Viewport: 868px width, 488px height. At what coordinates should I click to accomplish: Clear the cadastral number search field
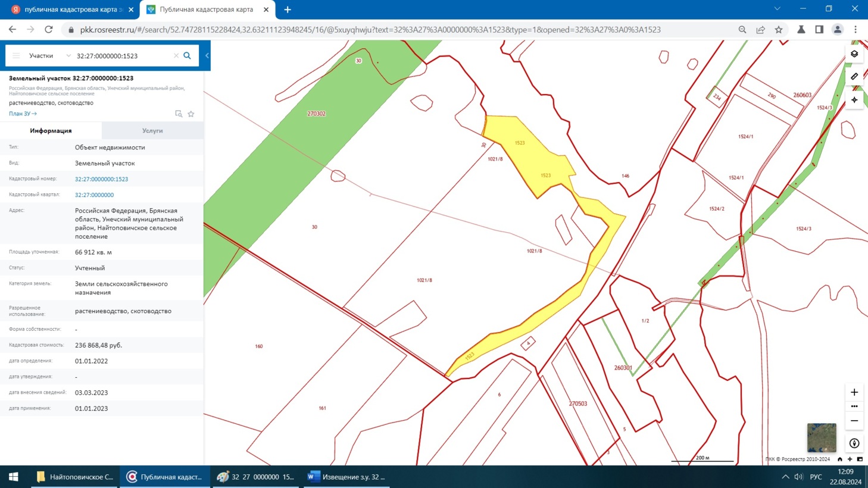(176, 55)
